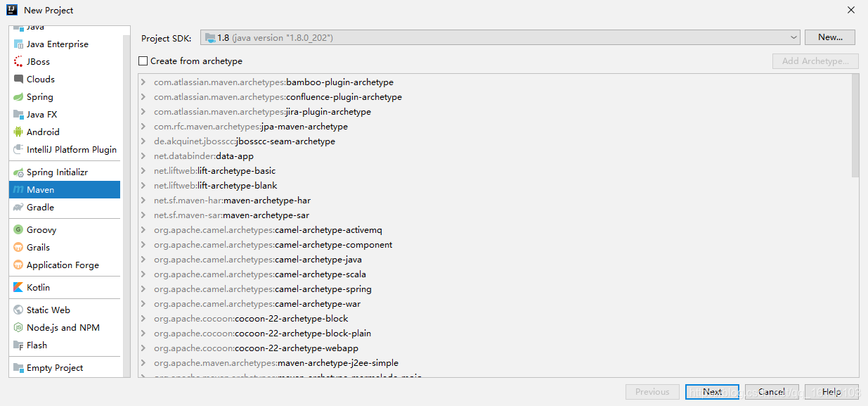
Task: Select camel-archetype-component row
Action: [x=495, y=245]
